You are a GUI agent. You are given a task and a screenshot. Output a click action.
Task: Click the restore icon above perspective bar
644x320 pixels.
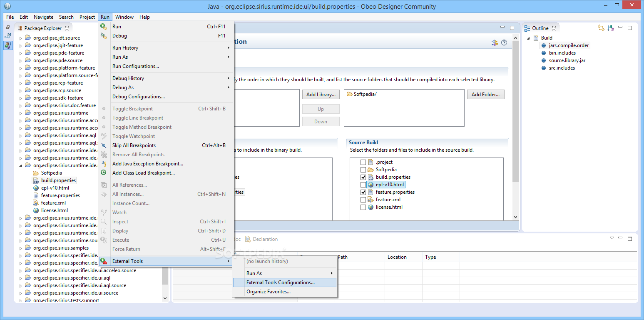(x=8, y=27)
